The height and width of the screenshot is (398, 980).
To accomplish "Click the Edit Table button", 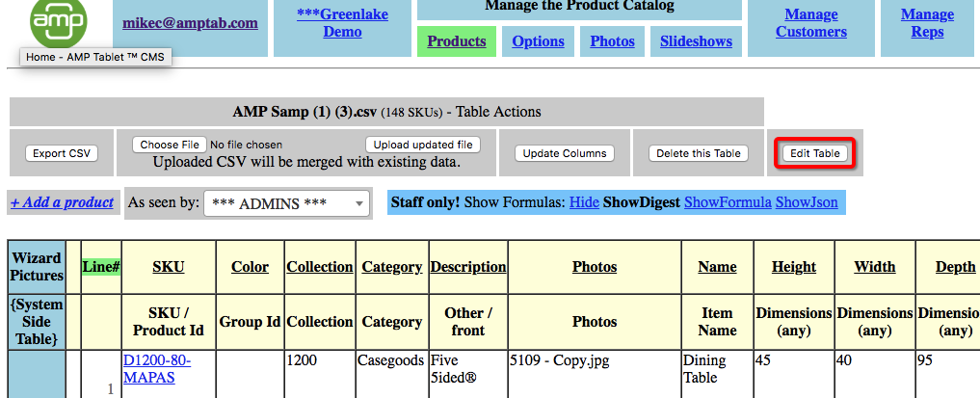I will (815, 153).
